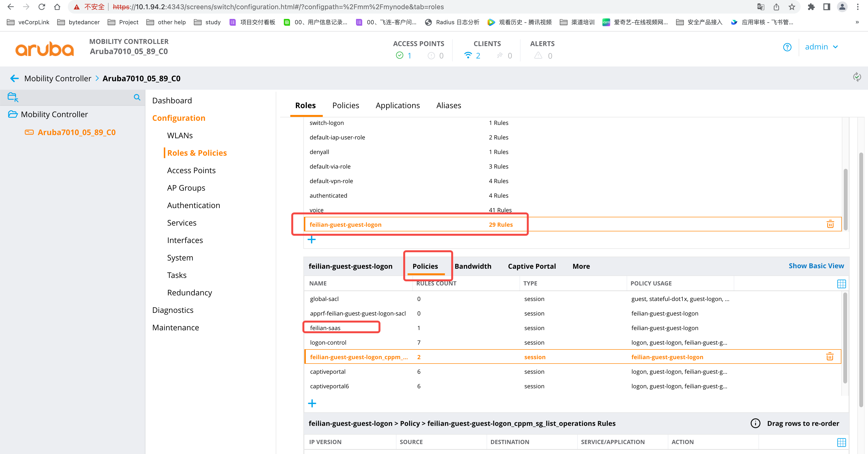Select the authenticated role row
The height and width of the screenshot is (454, 868).
click(x=573, y=196)
